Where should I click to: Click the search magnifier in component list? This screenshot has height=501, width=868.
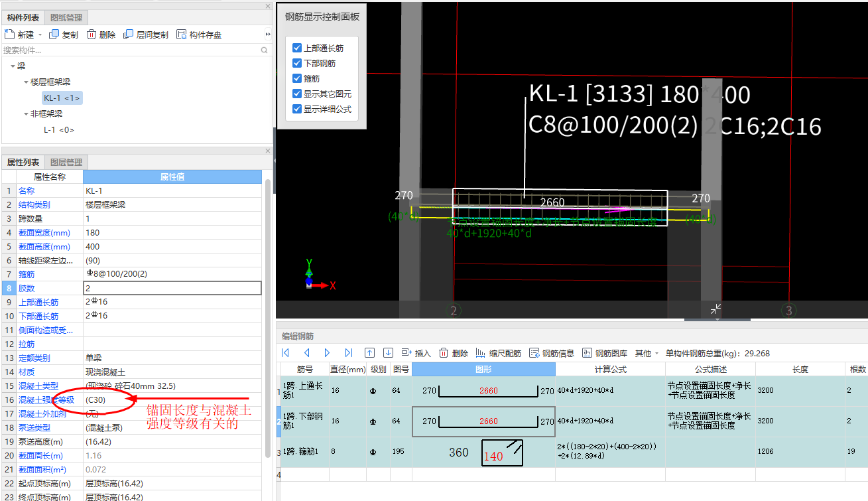pyautogui.click(x=265, y=50)
